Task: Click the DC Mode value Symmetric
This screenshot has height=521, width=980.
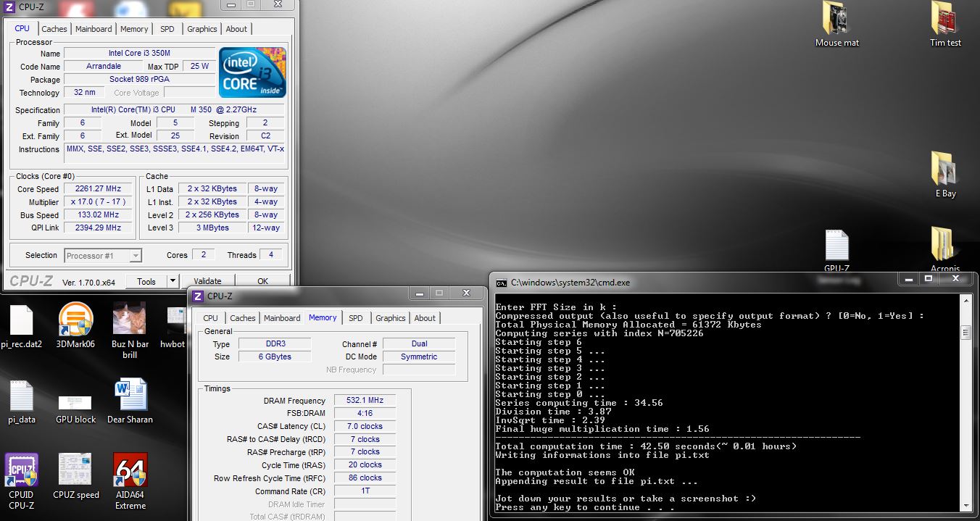Action: click(x=419, y=357)
